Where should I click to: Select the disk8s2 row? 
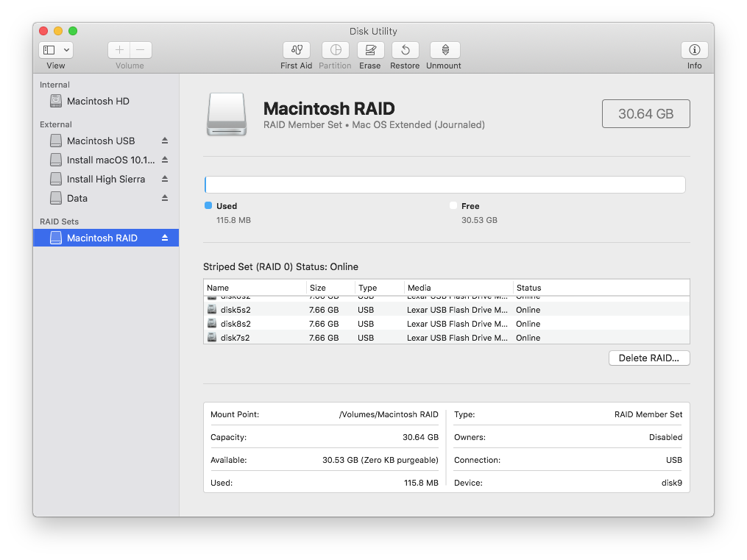tap(447, 324)
